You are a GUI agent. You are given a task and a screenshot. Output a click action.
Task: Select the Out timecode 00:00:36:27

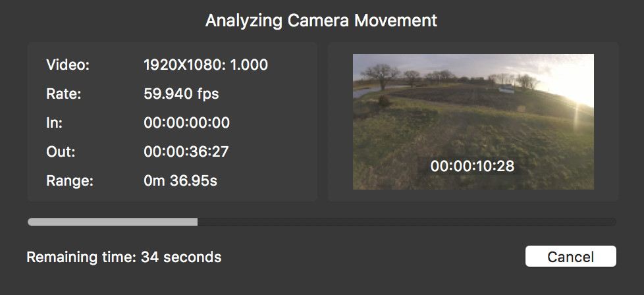coord(186,152)
